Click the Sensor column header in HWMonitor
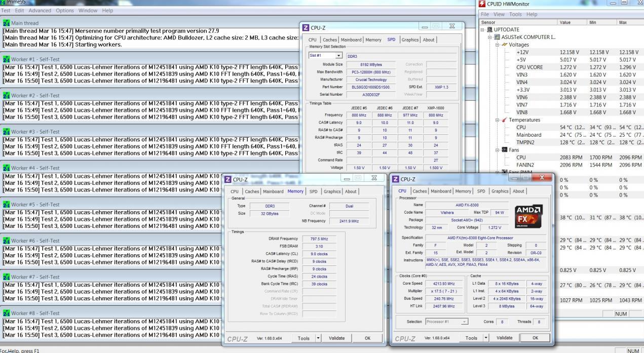The width and height of the screenshot is (644, 353). 518,22
